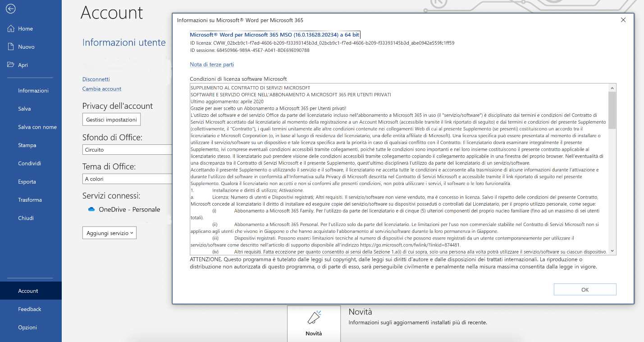Click the ID sessione line
This screenshot has height=342, width=644.
pyautogui.click(x=250, y=50)
